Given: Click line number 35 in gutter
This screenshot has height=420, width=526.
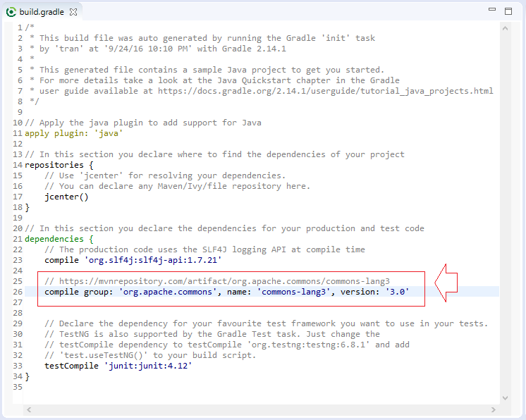Looking at the screenshot, I should (18, 387).
